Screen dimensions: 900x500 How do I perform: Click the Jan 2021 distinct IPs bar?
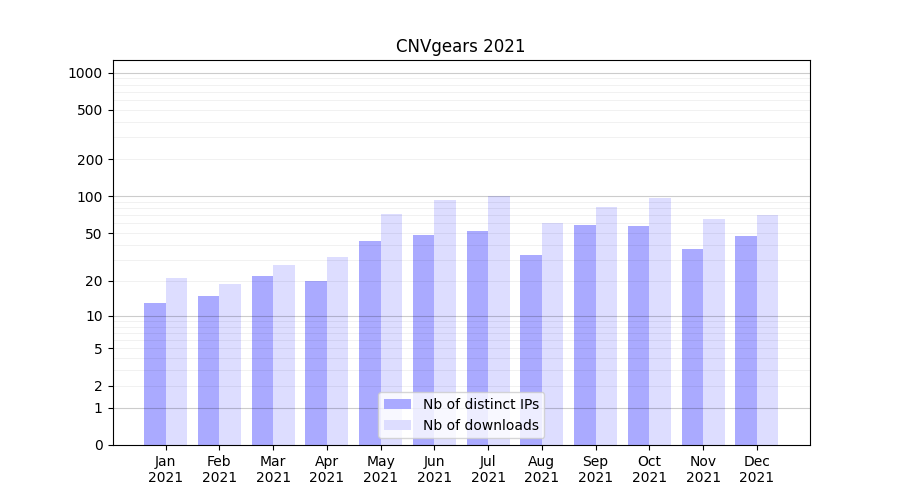tap(155, 374)
